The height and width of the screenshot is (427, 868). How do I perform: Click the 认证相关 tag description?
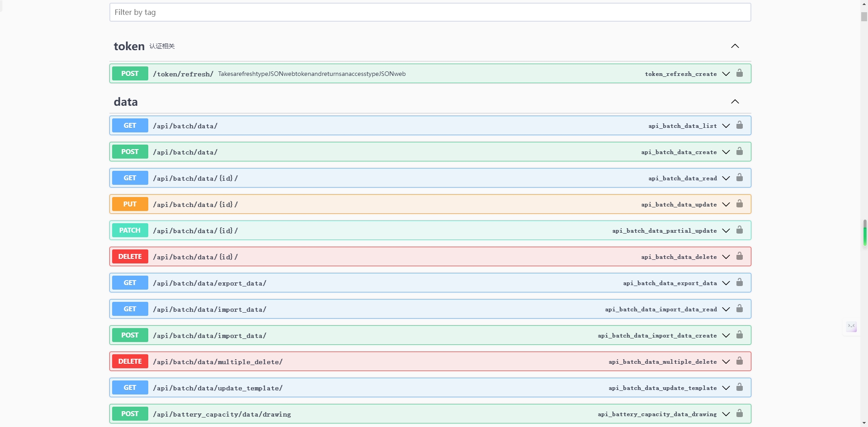tap(162, 46)
